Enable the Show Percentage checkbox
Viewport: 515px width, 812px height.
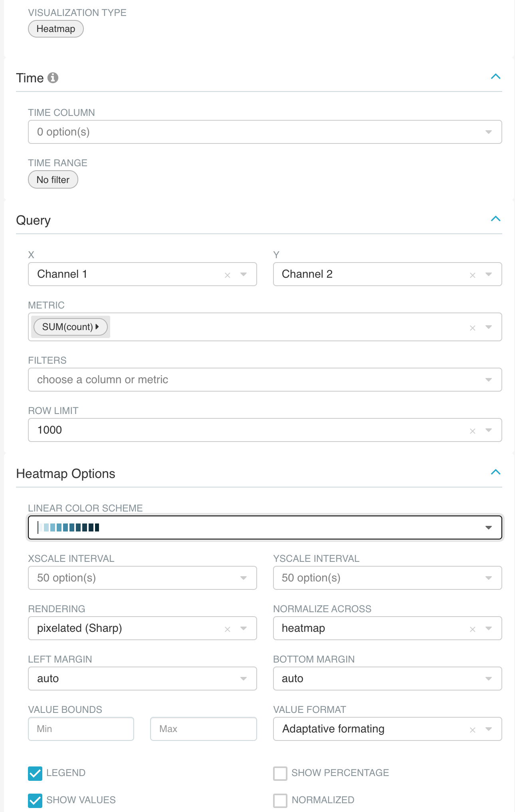coord(280,773)
